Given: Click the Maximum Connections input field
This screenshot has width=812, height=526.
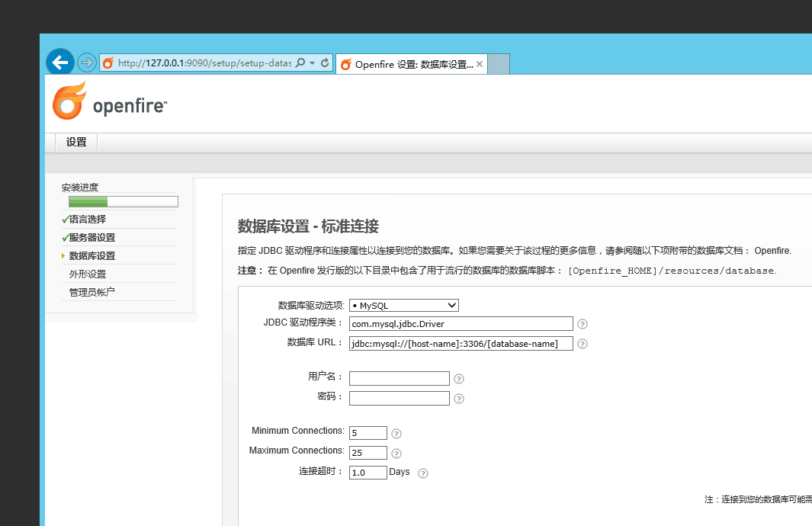Looking at the screenshot, I should (x=368, y=453).
